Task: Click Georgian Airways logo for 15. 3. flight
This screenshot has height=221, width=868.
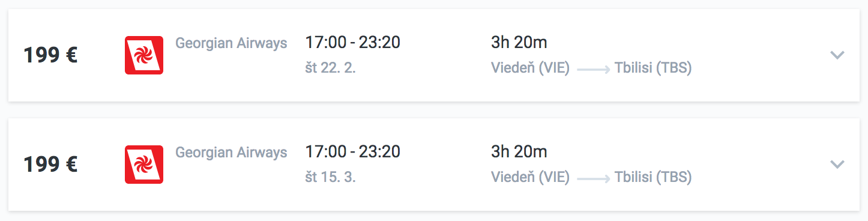Action: [144, 165]
